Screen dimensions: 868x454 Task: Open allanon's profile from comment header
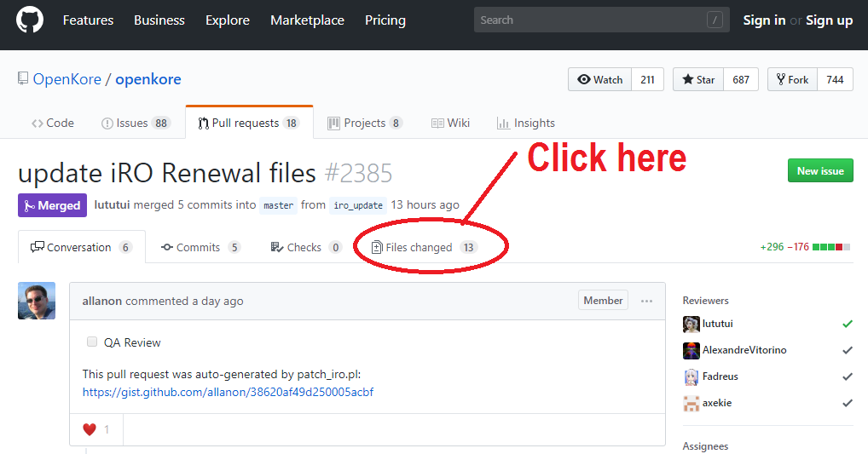pyautogui.click(x=101, y=301)
